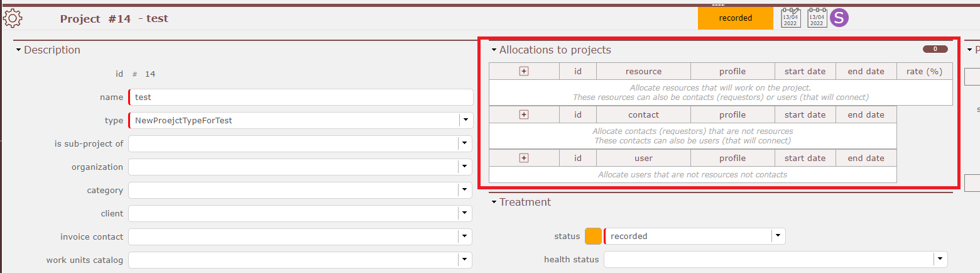Open the client dropdown arrow

coord(465,213)
